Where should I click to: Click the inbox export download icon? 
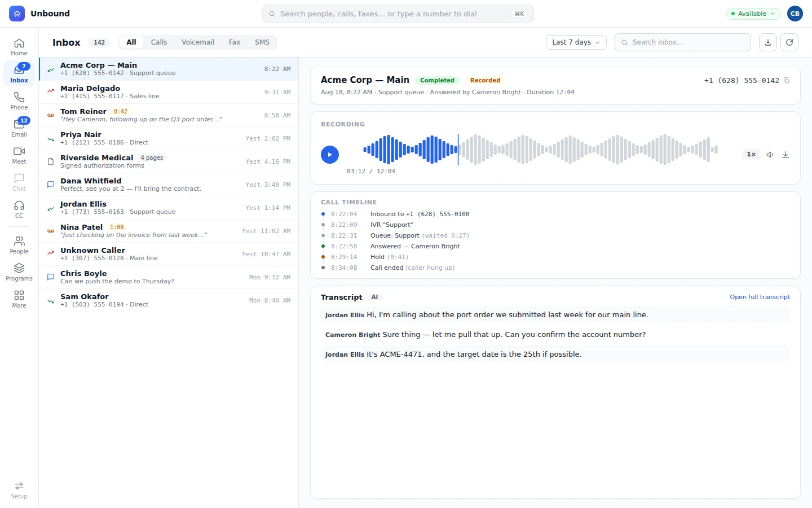point(768,42)
